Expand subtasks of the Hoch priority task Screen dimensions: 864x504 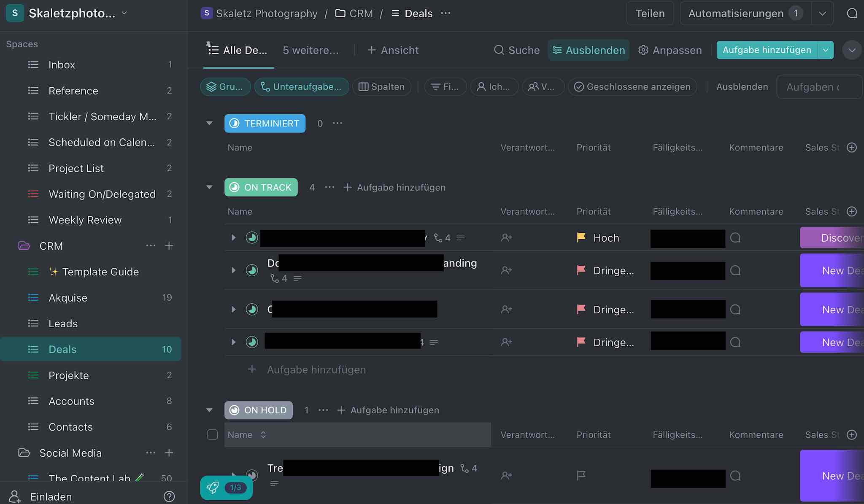(x=233, y=238)
